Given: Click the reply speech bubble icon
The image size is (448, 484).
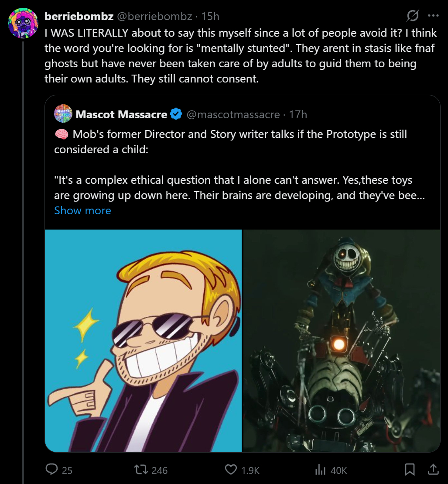Looking at the screenshot, I should (x=52, y=470).
